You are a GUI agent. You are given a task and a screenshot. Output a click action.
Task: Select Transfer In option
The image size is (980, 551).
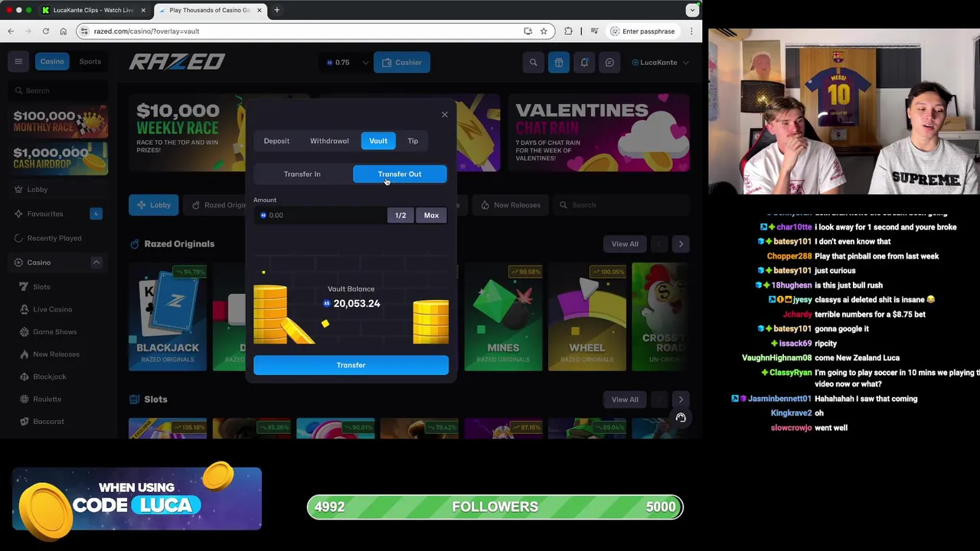tap(302, 174)
